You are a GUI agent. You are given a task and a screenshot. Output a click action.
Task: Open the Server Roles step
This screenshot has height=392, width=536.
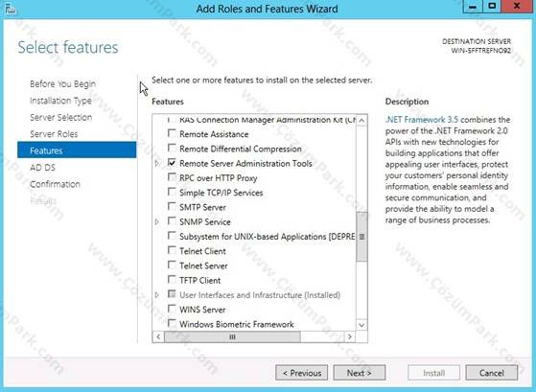pyautogui.click(x=54, y=134)
